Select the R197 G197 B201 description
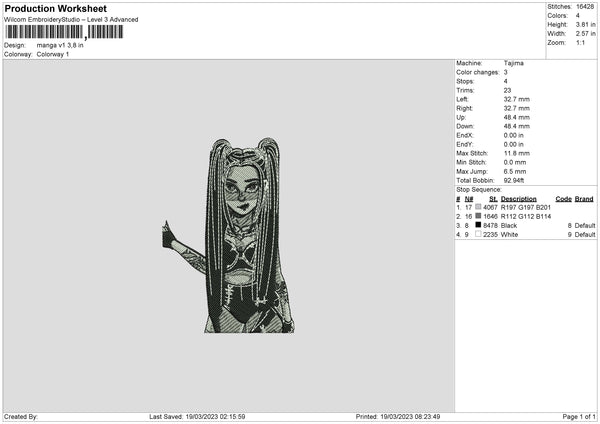 click(525, 207)
